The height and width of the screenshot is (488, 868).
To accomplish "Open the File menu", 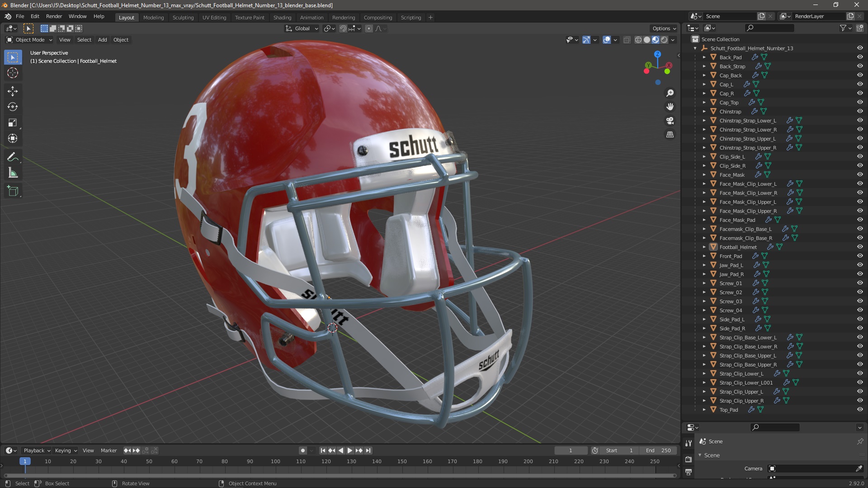I will [20, 16].
